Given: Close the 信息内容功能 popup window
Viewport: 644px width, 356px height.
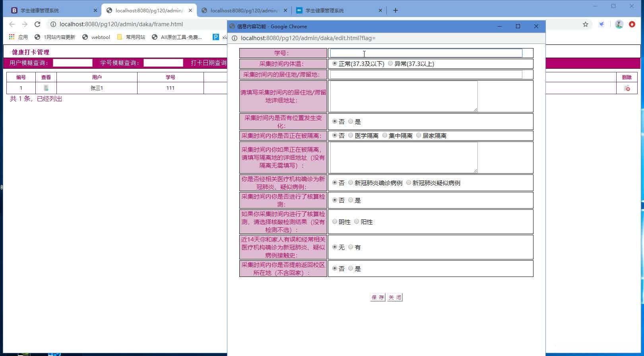Looking at the screenshot, I should point(536,26).
